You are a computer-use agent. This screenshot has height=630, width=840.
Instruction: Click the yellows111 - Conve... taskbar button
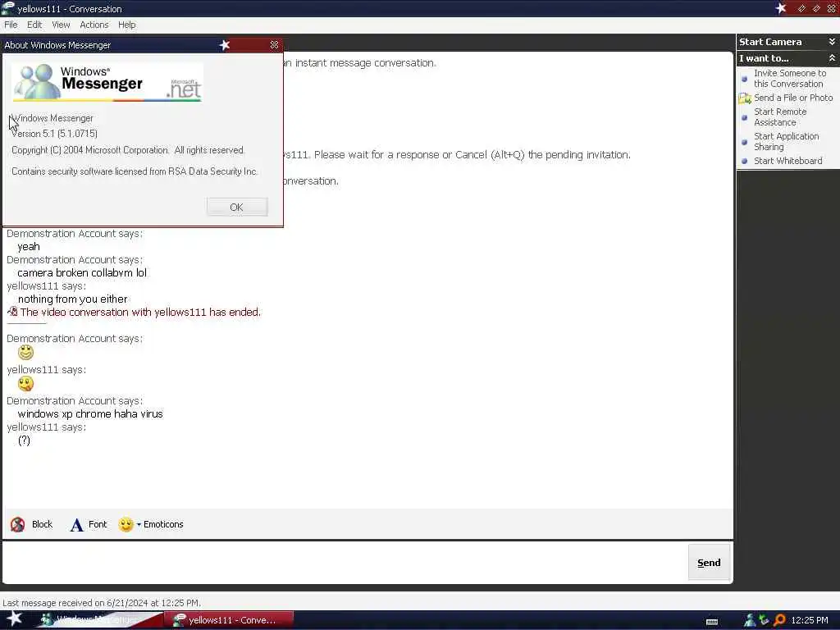click(229, 620)
